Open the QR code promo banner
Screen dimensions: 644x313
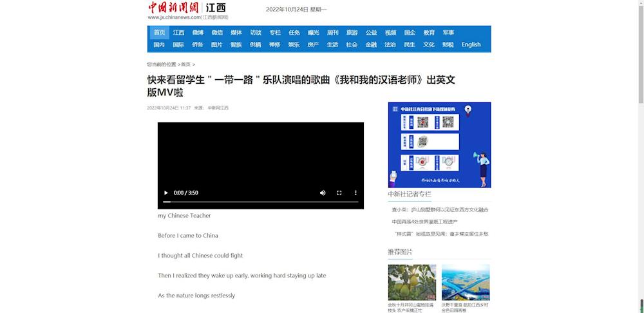point(439,145)
